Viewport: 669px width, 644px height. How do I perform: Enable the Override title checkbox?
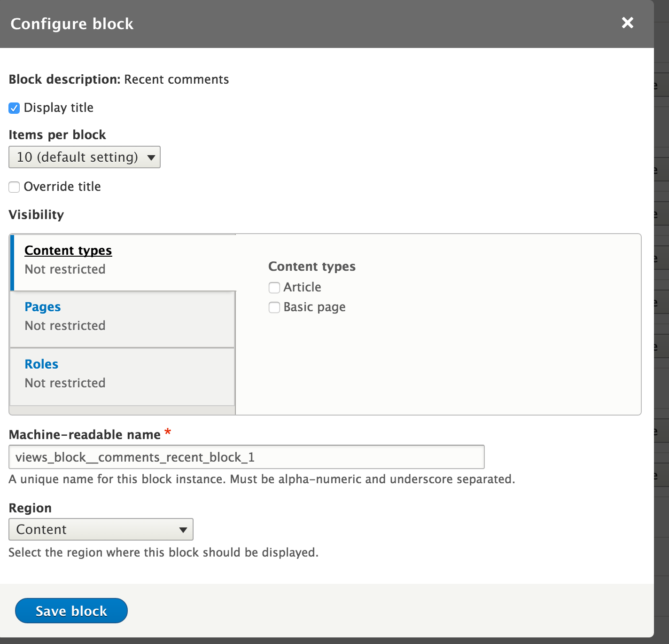point(14,187)
